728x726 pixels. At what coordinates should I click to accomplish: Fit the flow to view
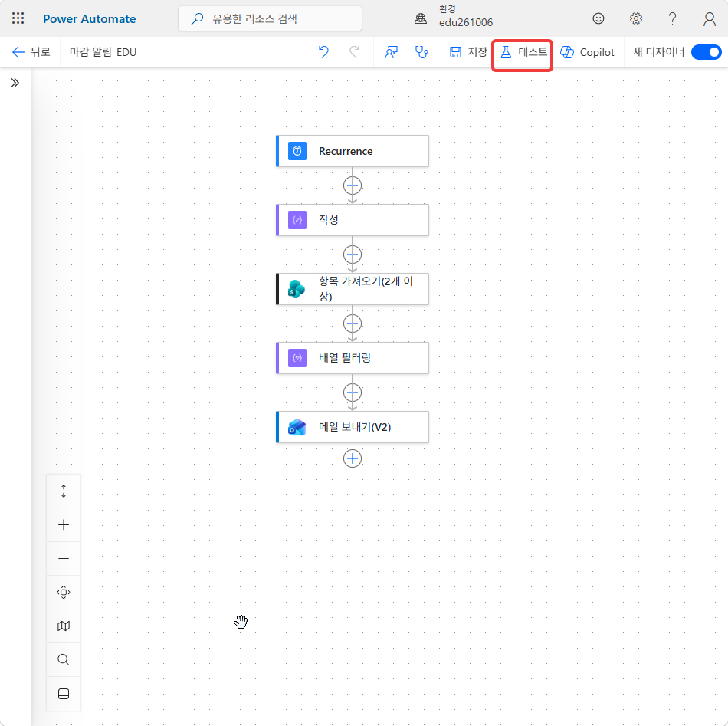64,593
